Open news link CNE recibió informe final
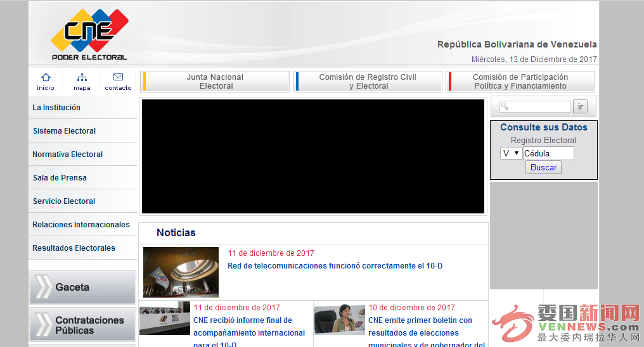The width and height of the screenshot is (644, 347). (249, 332)
